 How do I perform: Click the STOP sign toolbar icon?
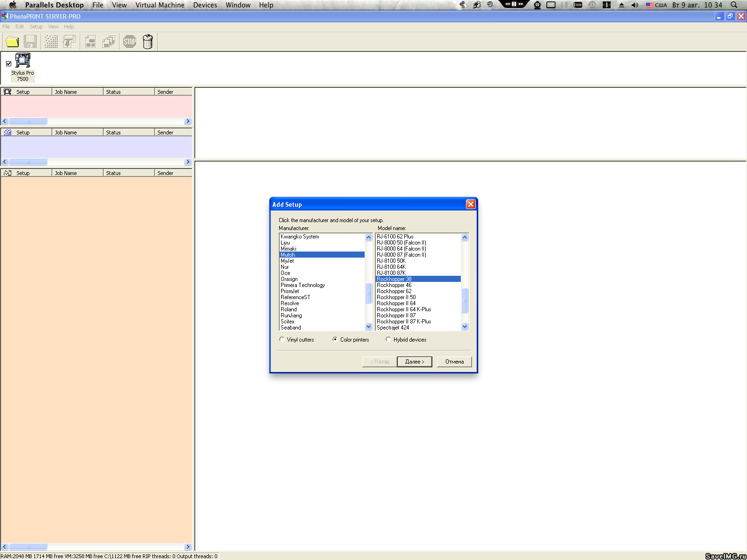(130, 42)
